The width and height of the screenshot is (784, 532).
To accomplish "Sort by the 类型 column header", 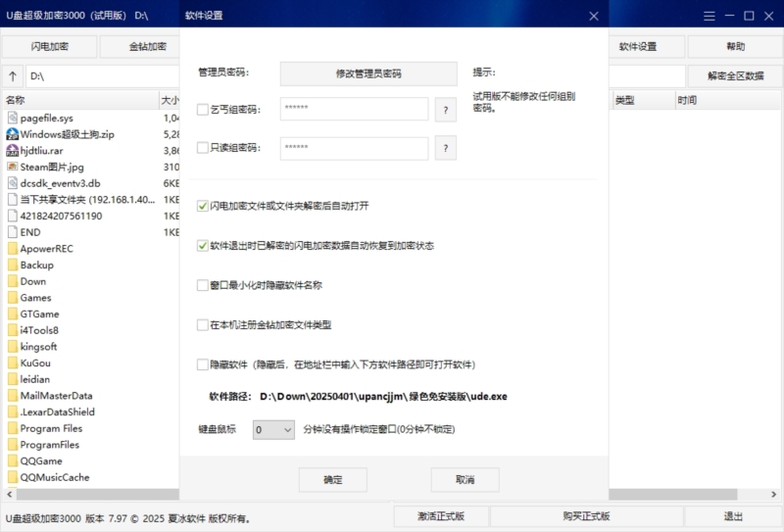I will coord(643,100).
